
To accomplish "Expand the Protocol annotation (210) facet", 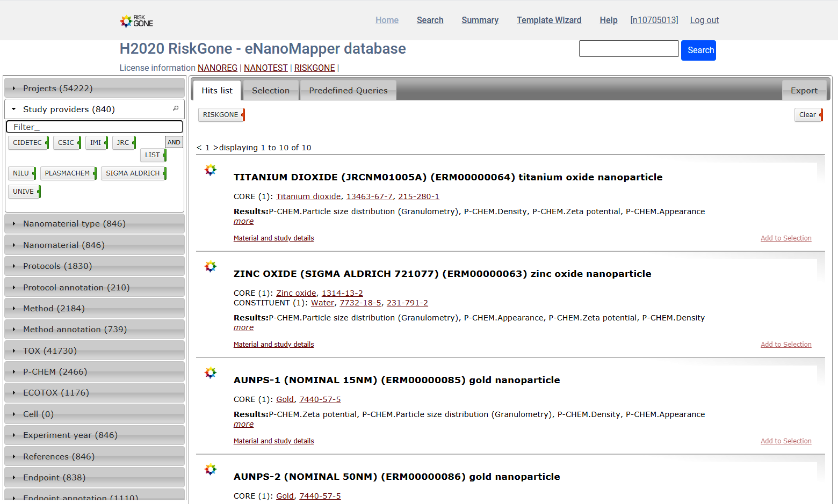I will [95, 288].
